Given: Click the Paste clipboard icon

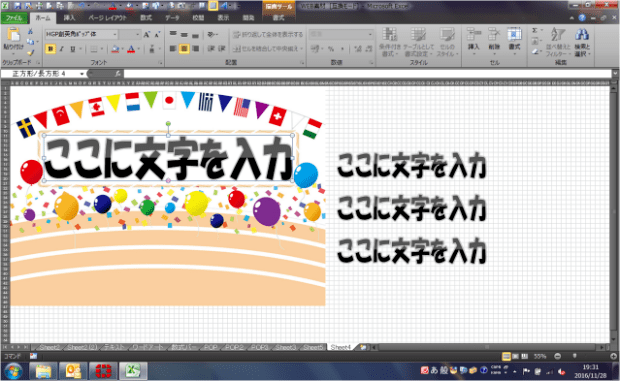Looking at the screenshot, I should [13, 35].
